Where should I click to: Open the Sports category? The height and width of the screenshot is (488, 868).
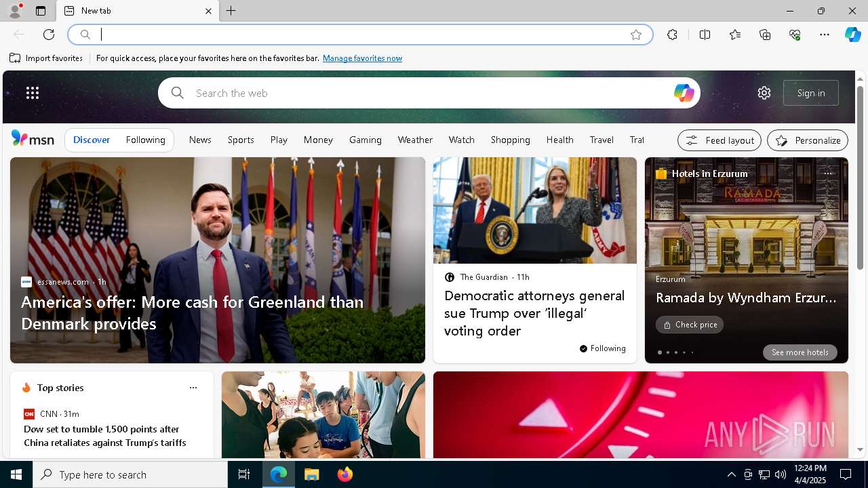point(241,140)
